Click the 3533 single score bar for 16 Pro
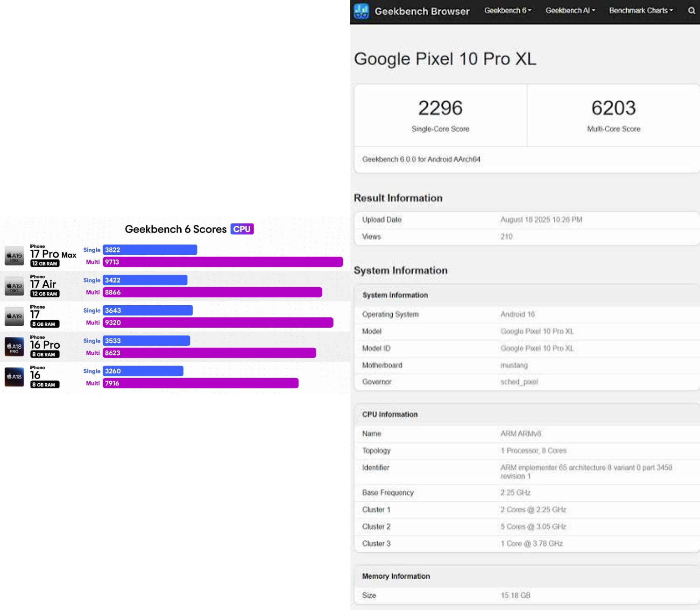Viewport: 700px width, 610px height. (x=146, y=341)
